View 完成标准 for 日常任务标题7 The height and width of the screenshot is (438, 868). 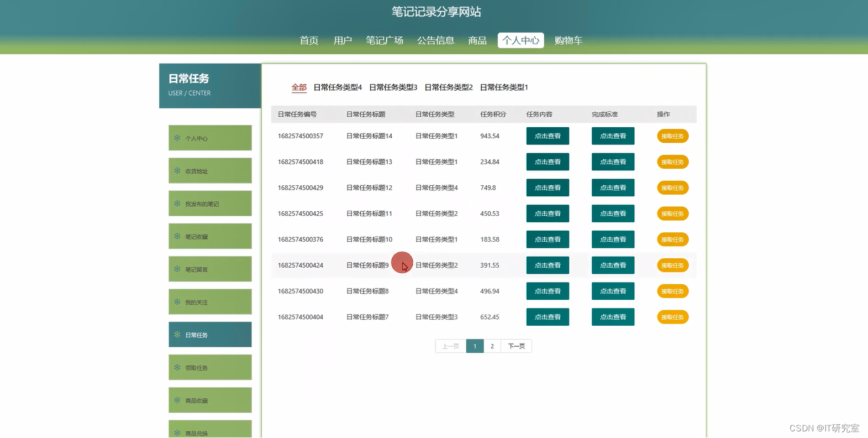(x=613, y=317)
